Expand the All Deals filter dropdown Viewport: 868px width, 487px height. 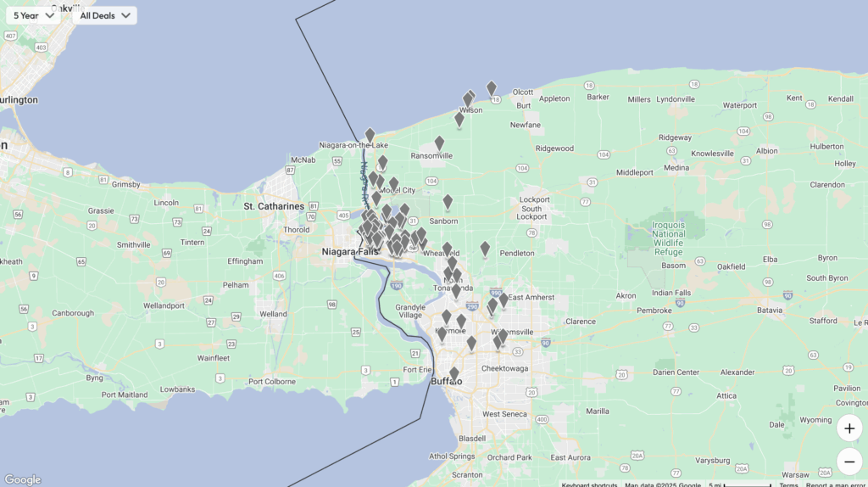pyautogui.click(x=105, y=15)
